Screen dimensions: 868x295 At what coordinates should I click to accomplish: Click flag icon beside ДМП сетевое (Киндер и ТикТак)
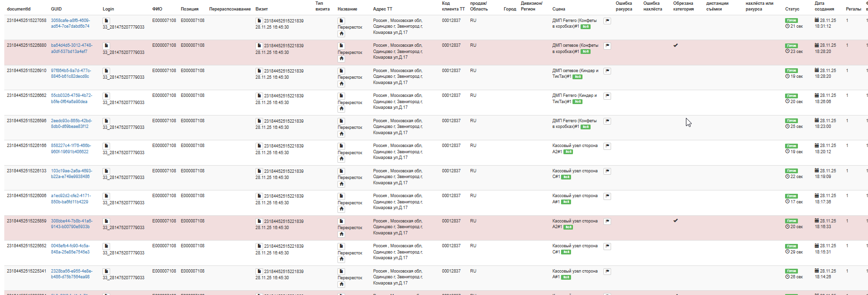pyautogui.click(x=607, y=71)
